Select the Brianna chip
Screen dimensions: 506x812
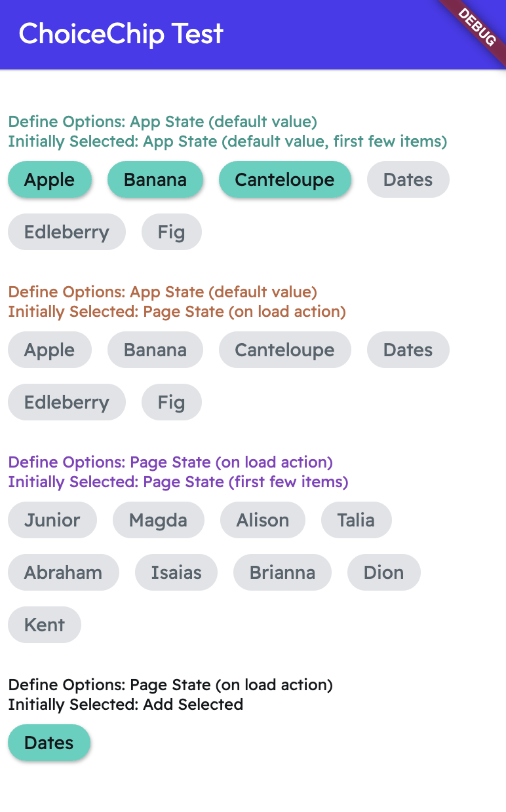[x=282, y=572]
